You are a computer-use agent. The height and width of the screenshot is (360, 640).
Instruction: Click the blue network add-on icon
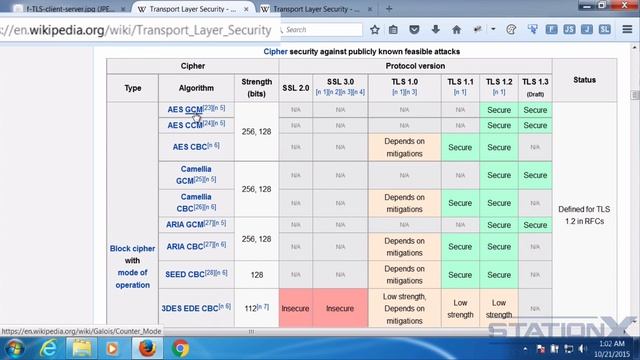coord(532,29)
